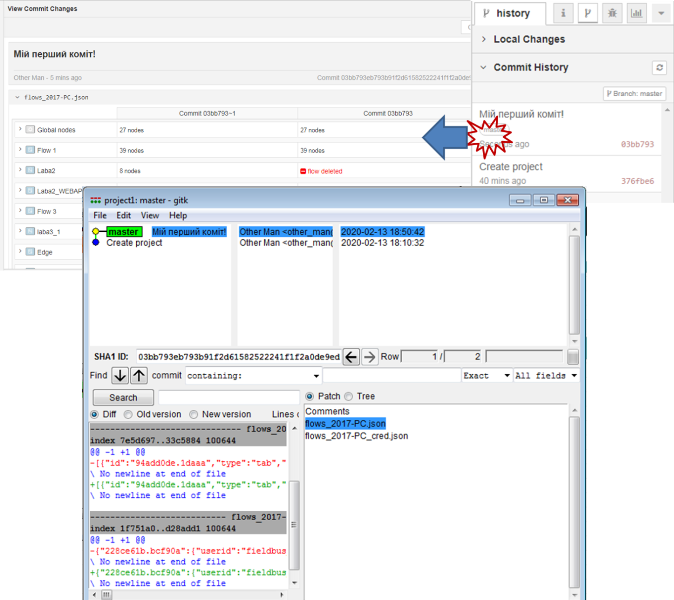Open the gitk View menu
The height and width of the screenshot is (600, 674).
click(x=150, y=215)
